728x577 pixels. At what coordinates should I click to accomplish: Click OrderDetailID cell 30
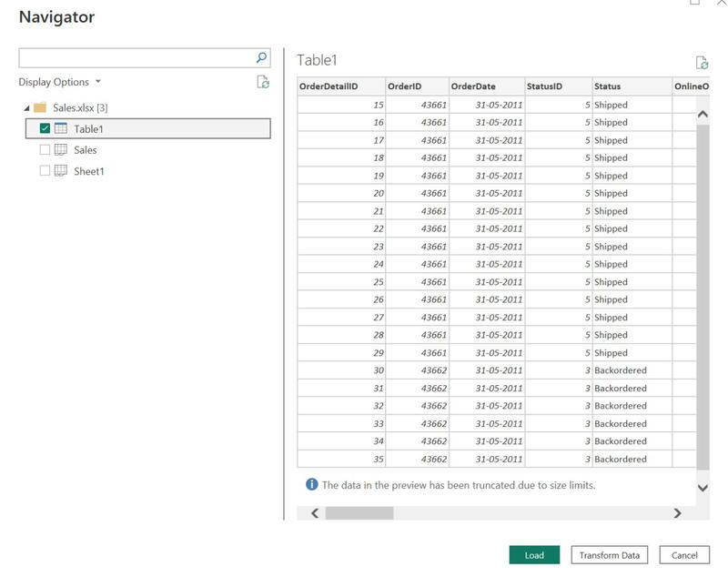pyautogui.click(x=341, y=370)
